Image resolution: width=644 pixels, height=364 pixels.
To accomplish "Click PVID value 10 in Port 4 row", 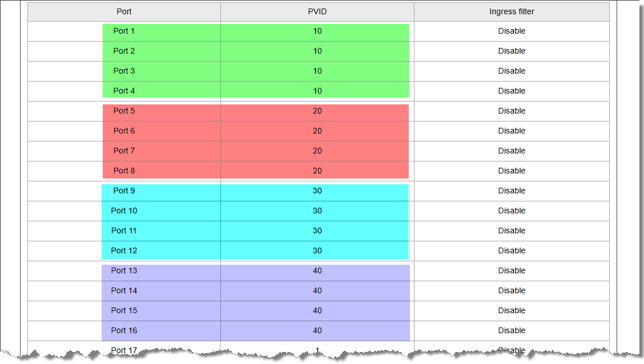I will (x=317, y=91).
